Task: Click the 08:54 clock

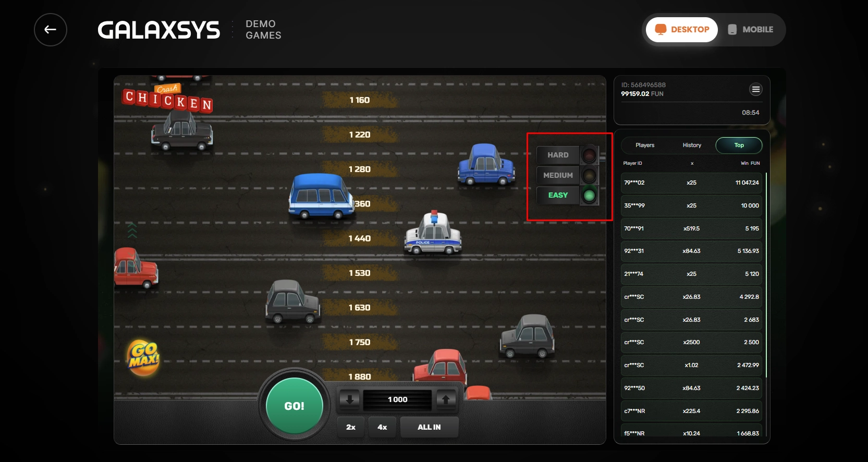Action: pos(750,113)
